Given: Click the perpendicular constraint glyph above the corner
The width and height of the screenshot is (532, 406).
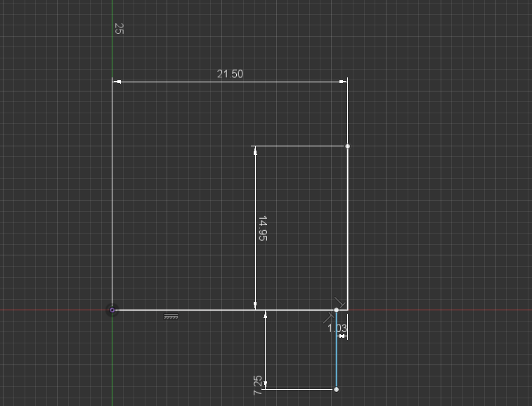Looking at the screenshot, I should pyautogui.click(x=339, y=302).
